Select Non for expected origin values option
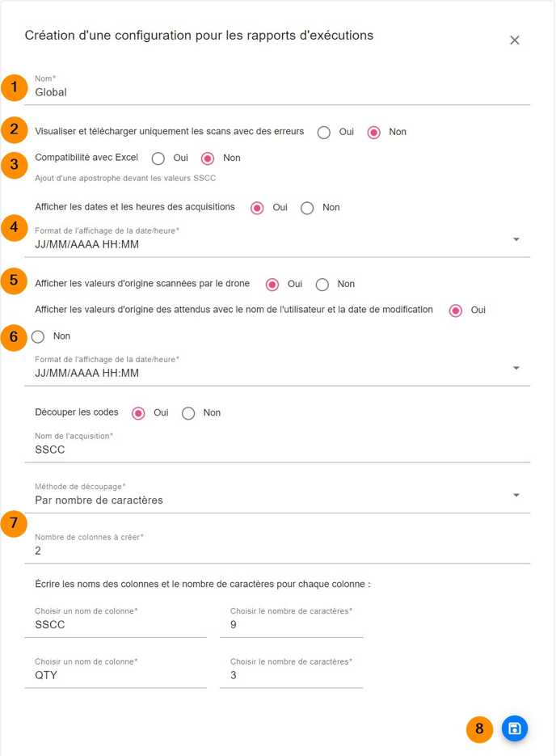The height and width of the screenshot is (756, 556). tap(38, 336)
